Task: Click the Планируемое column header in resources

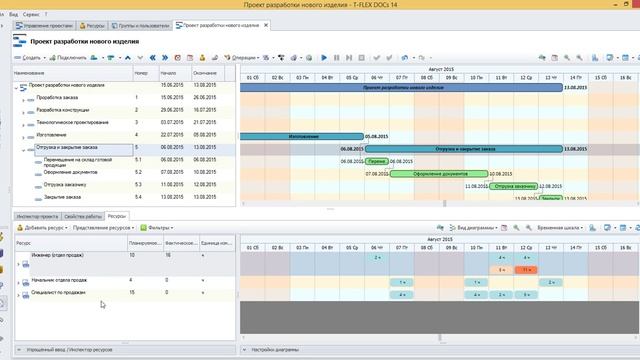Action: [145, 243]
